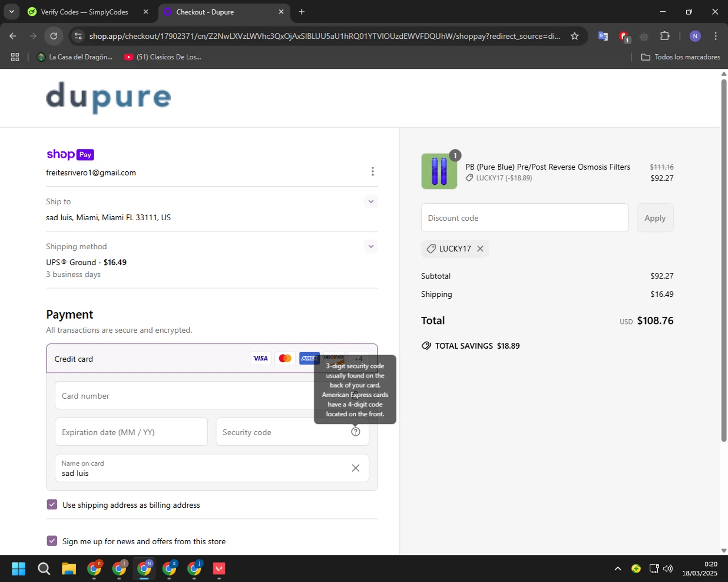728x582 pixels.
Task: Open the red Valorant taskbar app
Action: click(219, 568)
